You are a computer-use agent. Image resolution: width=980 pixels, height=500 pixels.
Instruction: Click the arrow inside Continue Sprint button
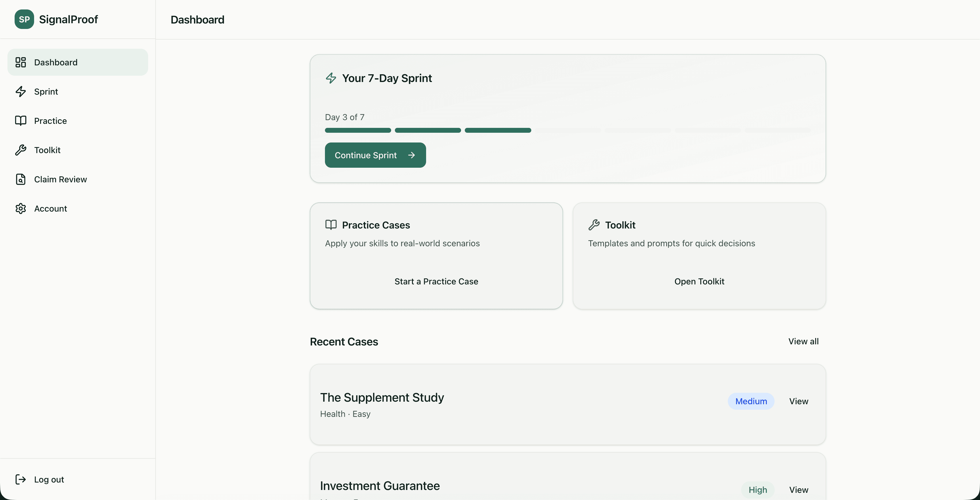[412, 155]
